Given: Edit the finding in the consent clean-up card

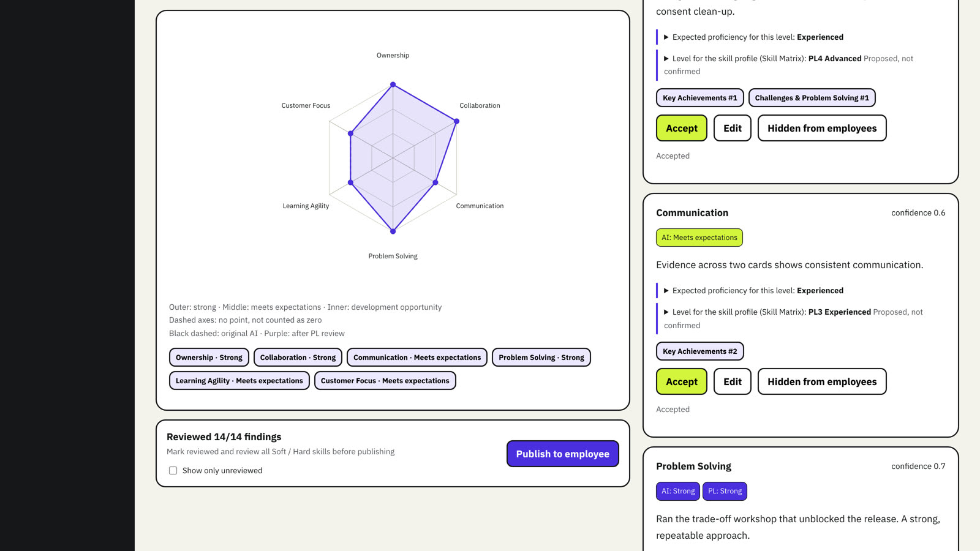Looking at the screenshot, I should click(x=733, y=128).
